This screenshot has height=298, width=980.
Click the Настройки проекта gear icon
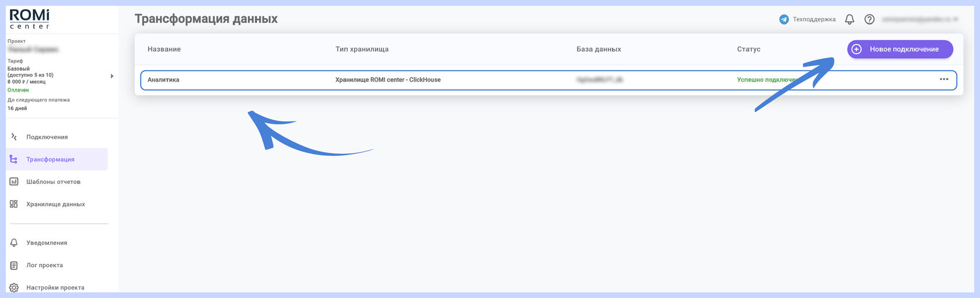[14, 288]
